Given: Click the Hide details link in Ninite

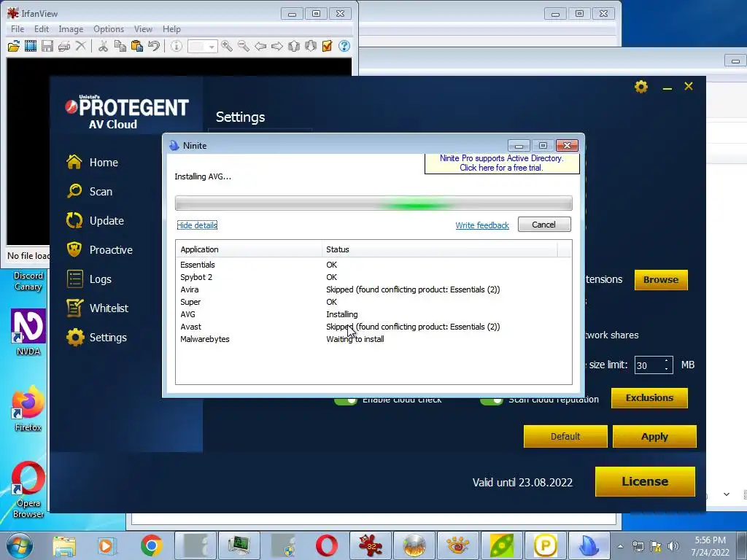Looking at the screenshot, I should point(197,225).
